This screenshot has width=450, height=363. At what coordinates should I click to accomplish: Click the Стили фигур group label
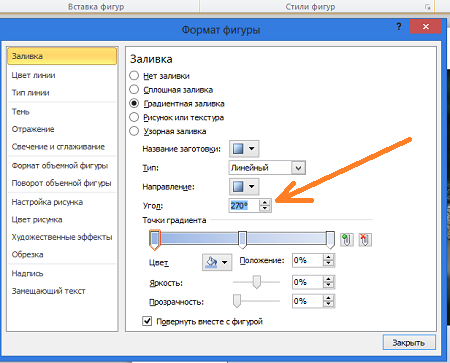click(310, 7)
